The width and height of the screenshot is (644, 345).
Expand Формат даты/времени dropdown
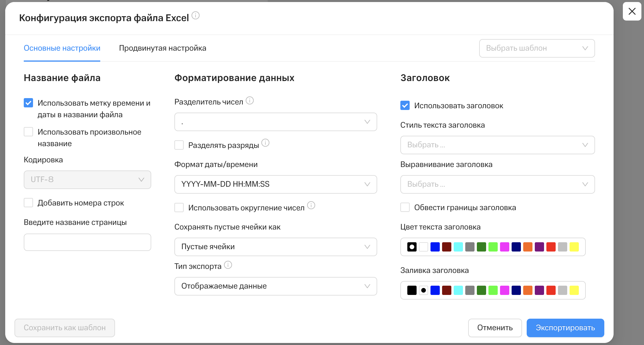point(276,184)
